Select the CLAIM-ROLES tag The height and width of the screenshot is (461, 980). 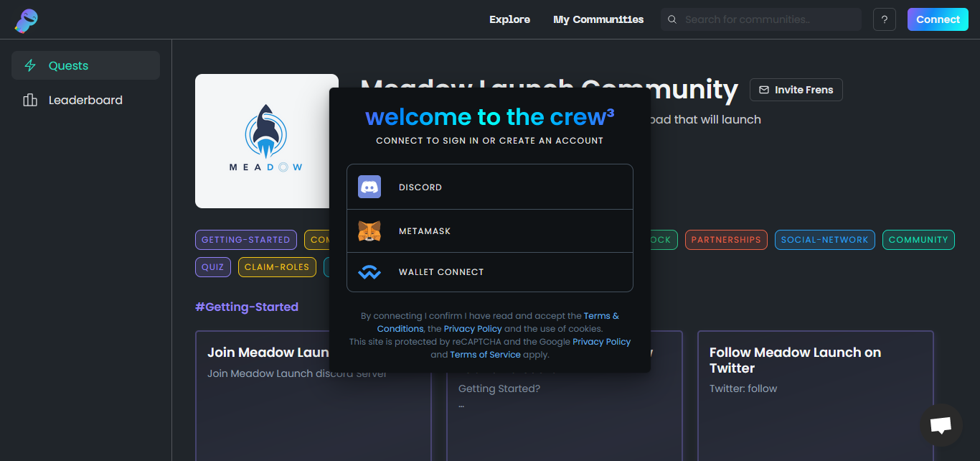tap(277, 267)
